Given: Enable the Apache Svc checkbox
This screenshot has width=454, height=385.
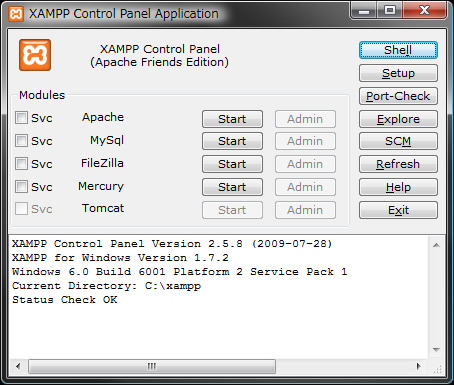Looking at the screenshot, I should (x=21, y=118).
